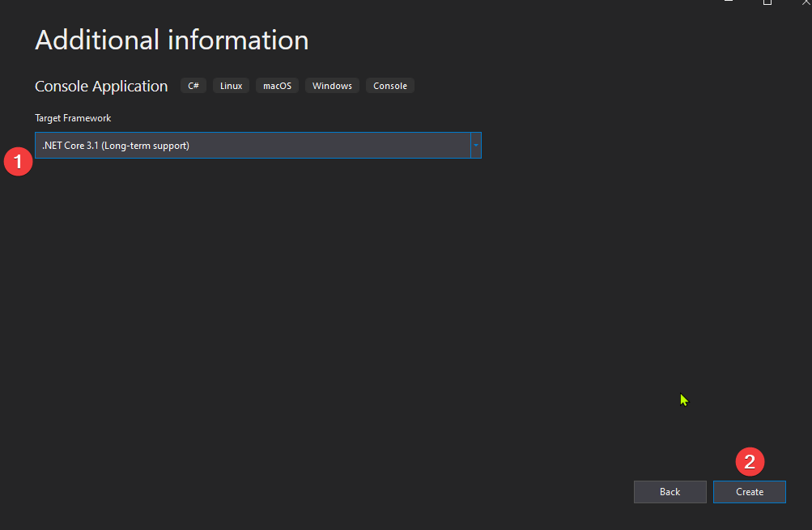The image size is (812, 530).
Task: Click the Console Application heading
Action: (x=101, y=86)
